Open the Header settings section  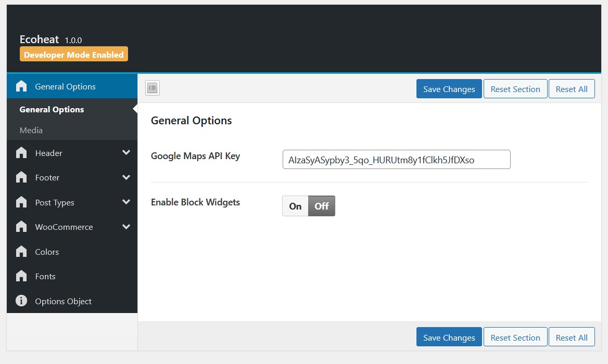coord(72,153)
